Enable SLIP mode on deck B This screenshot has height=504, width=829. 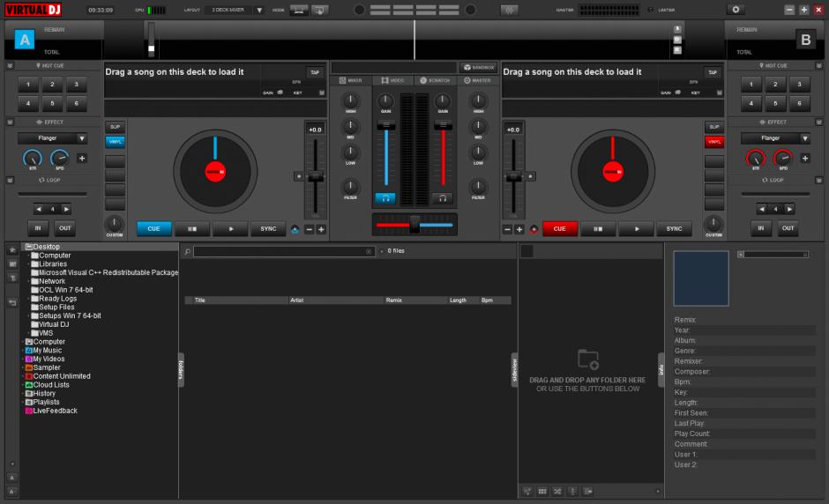(714, 127)
